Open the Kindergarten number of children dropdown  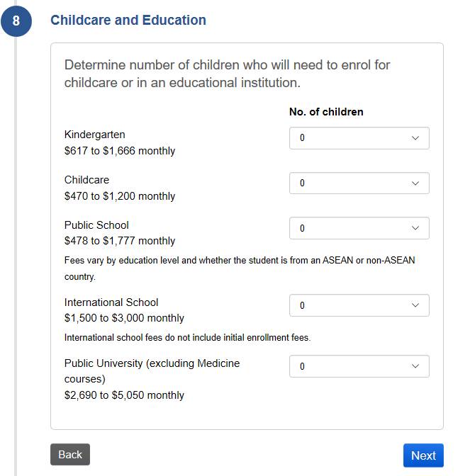point(359,138)
